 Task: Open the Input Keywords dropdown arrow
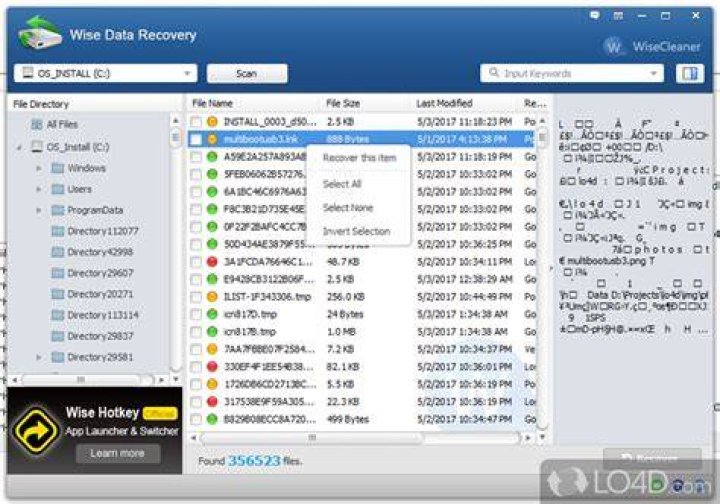[x=653, y=73]
